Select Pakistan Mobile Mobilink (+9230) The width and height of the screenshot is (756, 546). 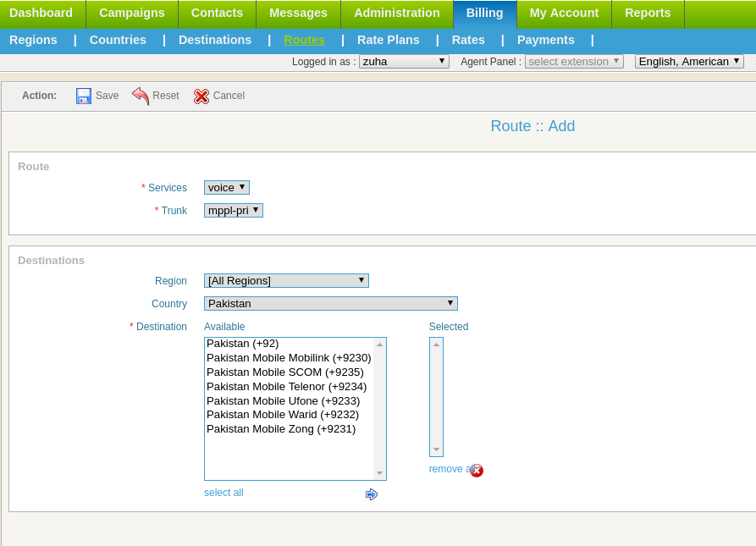pos(289,358)
